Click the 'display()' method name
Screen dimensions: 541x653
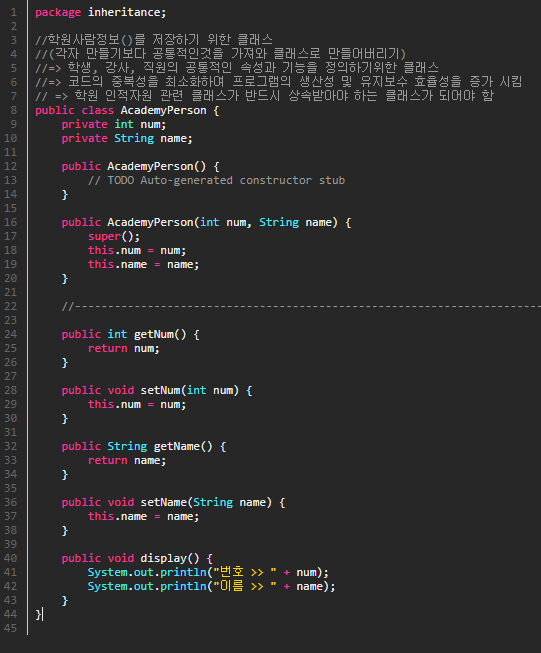pyautogui.click(x=170, y=558)
